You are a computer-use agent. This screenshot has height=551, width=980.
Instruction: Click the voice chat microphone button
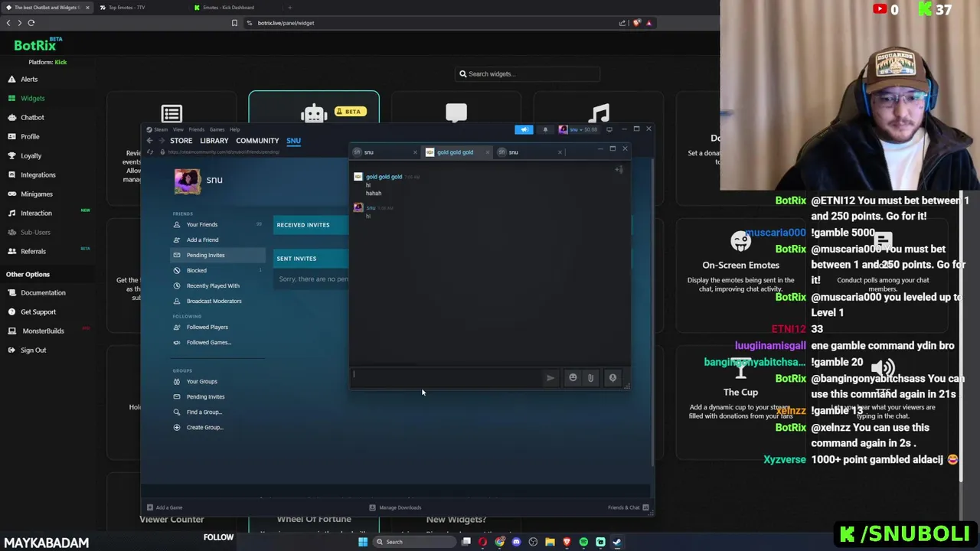[x=612, y=377]
